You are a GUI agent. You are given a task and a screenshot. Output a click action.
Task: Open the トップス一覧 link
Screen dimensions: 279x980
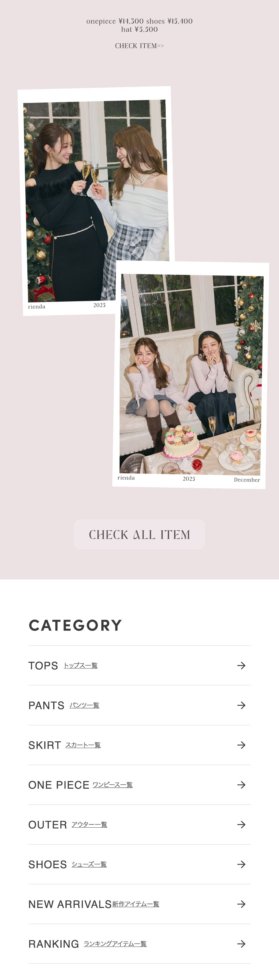(81, 665)
